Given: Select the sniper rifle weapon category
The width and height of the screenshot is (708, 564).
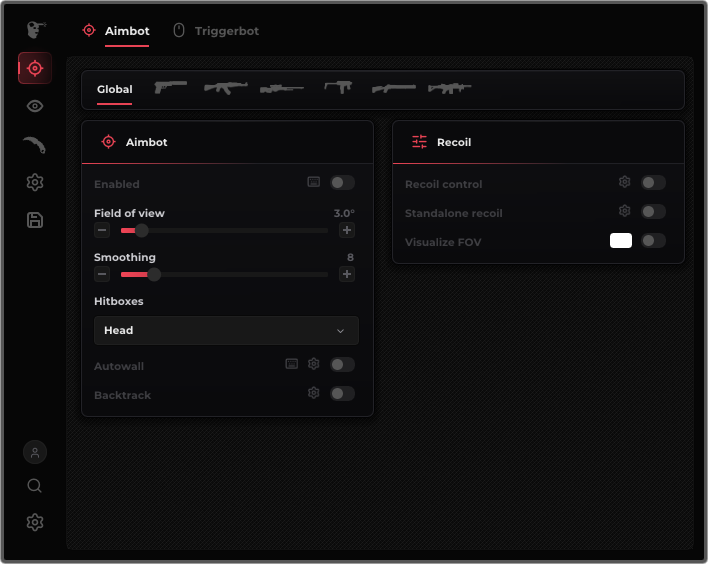Looking at the screenshot, I should pos(282,89).
